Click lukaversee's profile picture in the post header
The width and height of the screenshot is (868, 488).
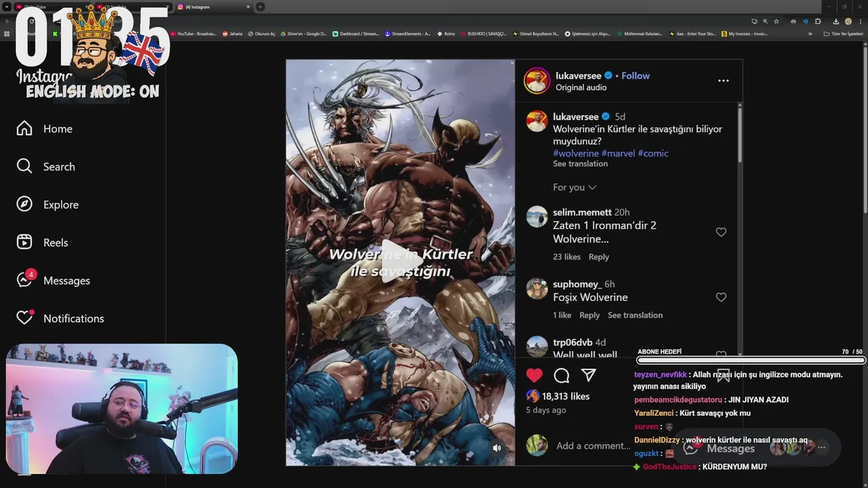(x=536, y=81)
